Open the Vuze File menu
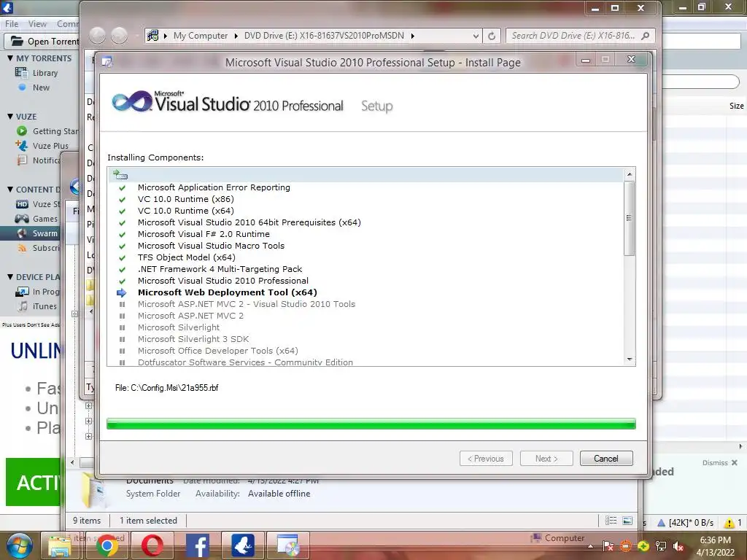This screenshot has height=560, width=747. (12, 24)
